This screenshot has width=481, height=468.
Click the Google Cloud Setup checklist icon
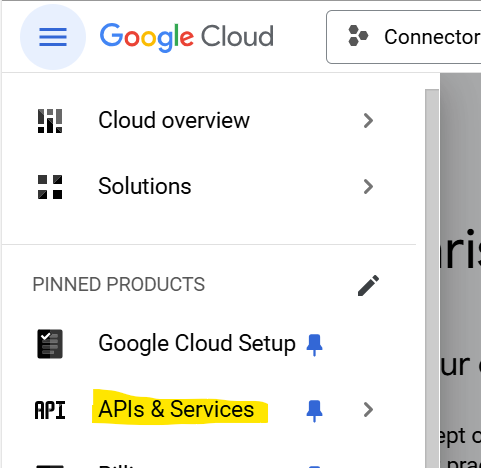[x=50, y=344]
